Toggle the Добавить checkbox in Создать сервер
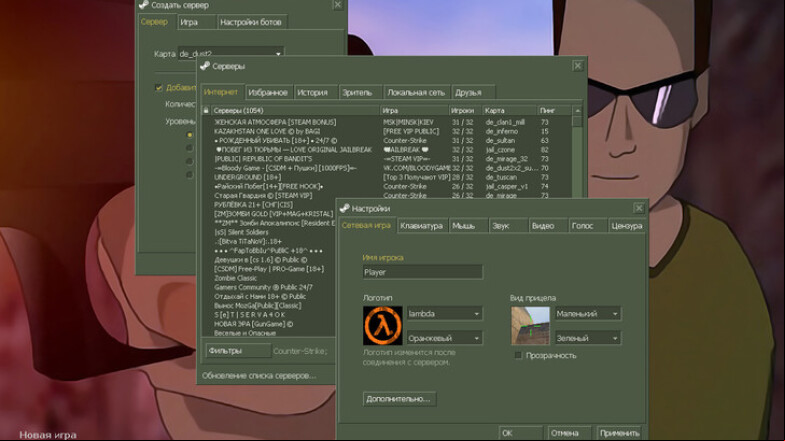The image size is (785, 441). point(159,88)
